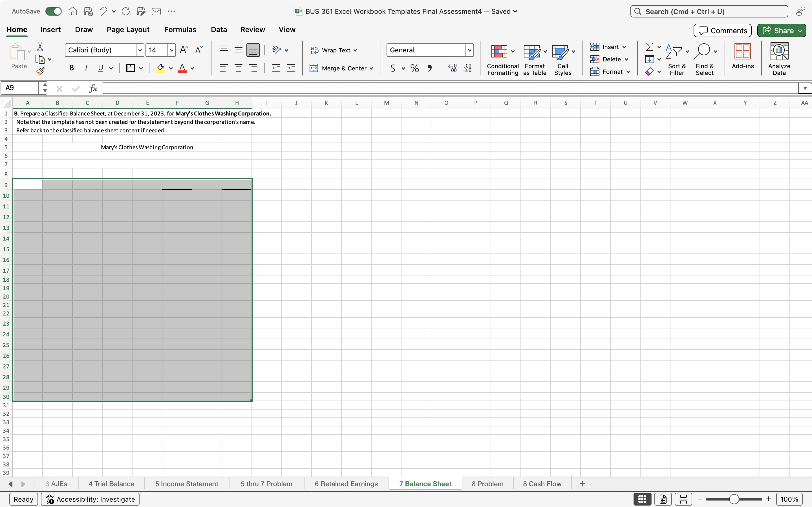The width and height of the screenshot is (812, 507).
Task: Switch to the Formulas ribbon tab
Action: click(x=180, y=30)
